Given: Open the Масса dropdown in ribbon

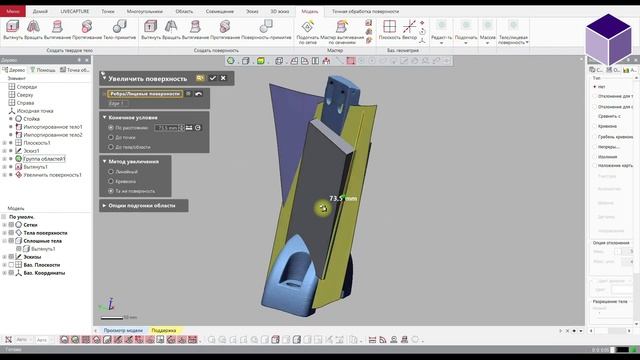Looking at the screenshot, I should pos(487,32).
